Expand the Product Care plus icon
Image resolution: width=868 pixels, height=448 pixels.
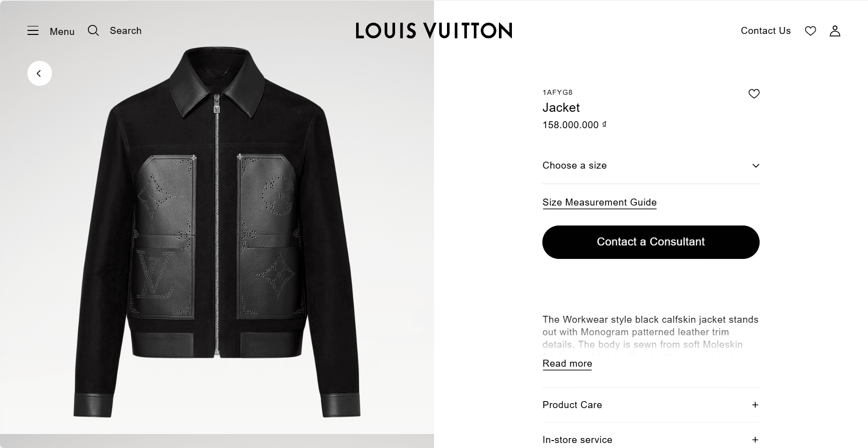tap(755, 405)
